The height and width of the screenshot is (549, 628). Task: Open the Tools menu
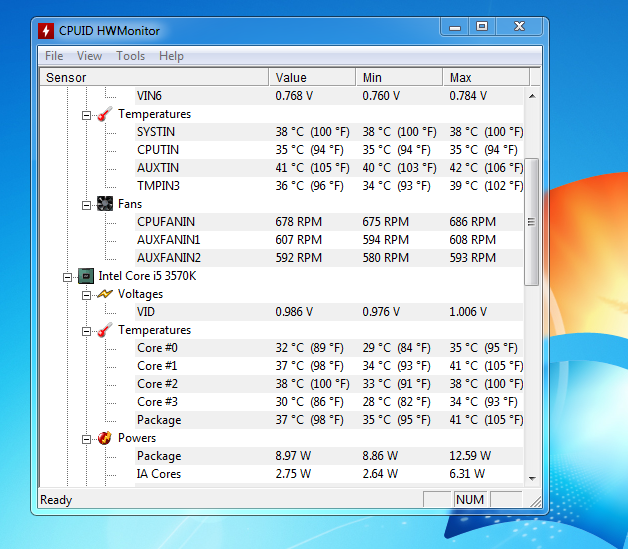point(131,56)
